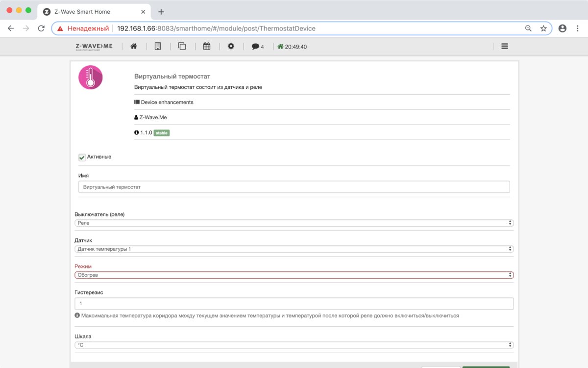Expand the Датчик temperature sensor dropdown
This screenshot has width=588, height=368.
click(x=294, y=249)
